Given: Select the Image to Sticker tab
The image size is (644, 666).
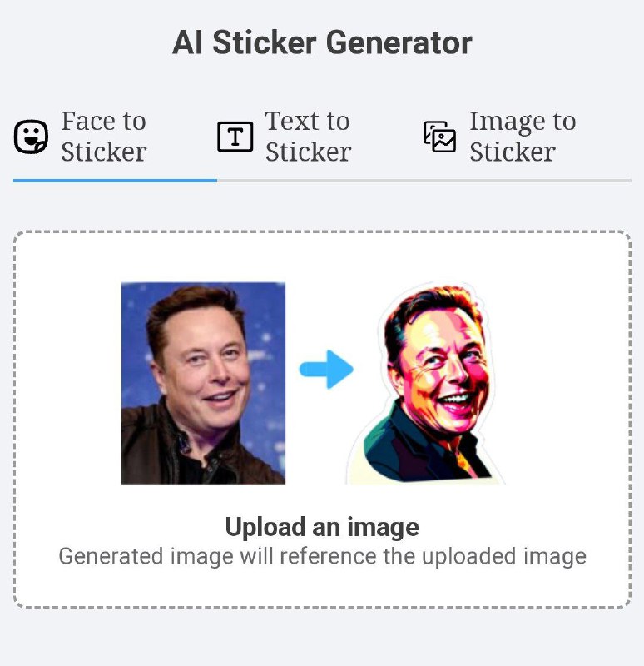Looking at the screenshot, I should 500,137.
